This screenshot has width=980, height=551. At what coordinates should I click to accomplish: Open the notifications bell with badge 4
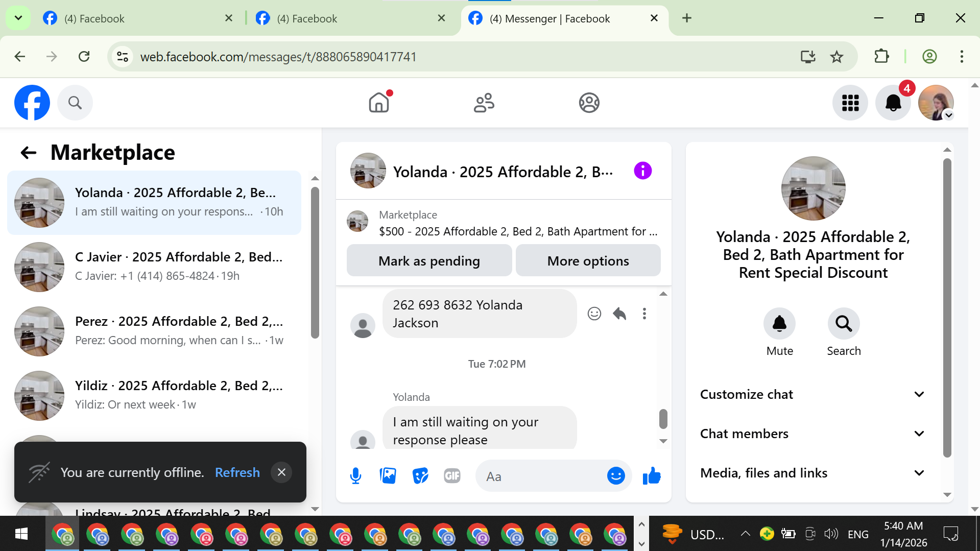(x=893, y=103)
